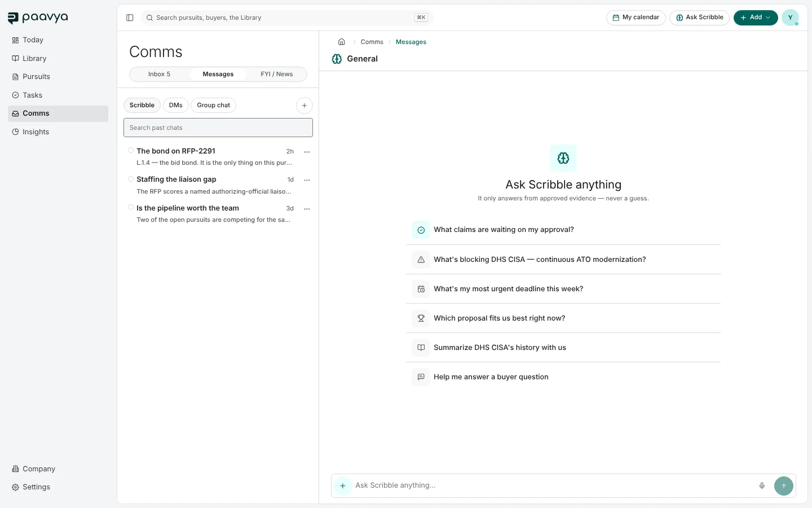Focus the Search past chats field
Screen dimensions: 812x508
coord(218,128)
